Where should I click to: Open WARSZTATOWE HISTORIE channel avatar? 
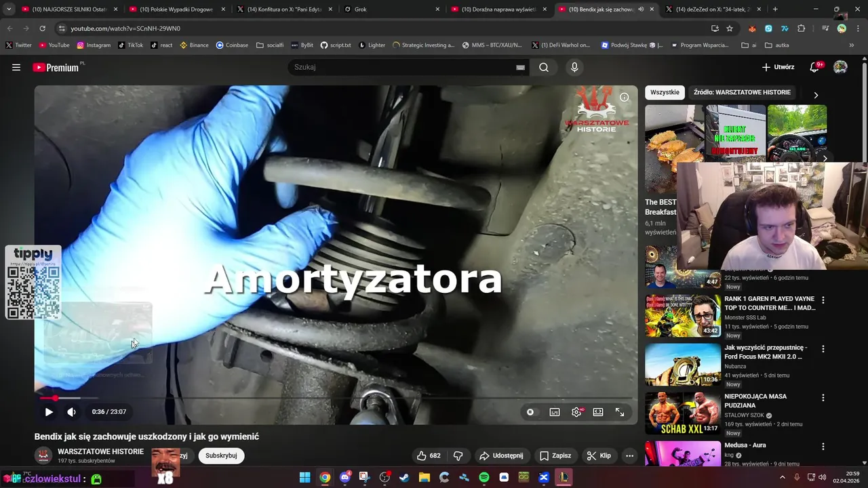43,455
